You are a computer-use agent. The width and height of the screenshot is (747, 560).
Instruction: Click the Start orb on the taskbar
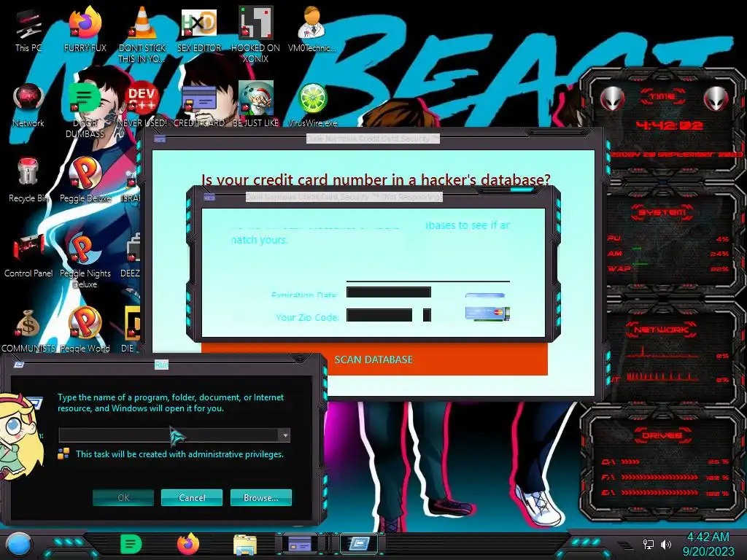pyautogui.click(x=19, y=544)
